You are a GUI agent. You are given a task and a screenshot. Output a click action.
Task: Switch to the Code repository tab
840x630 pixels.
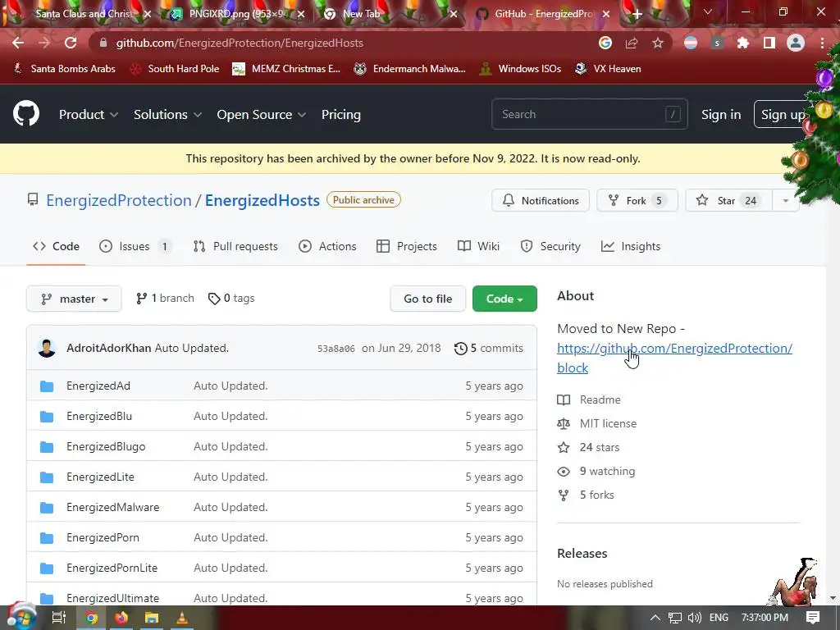point(57,246)
